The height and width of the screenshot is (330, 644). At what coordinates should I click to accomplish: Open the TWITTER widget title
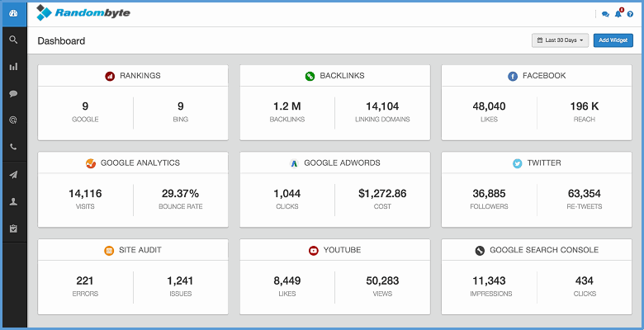click(544, 163)
